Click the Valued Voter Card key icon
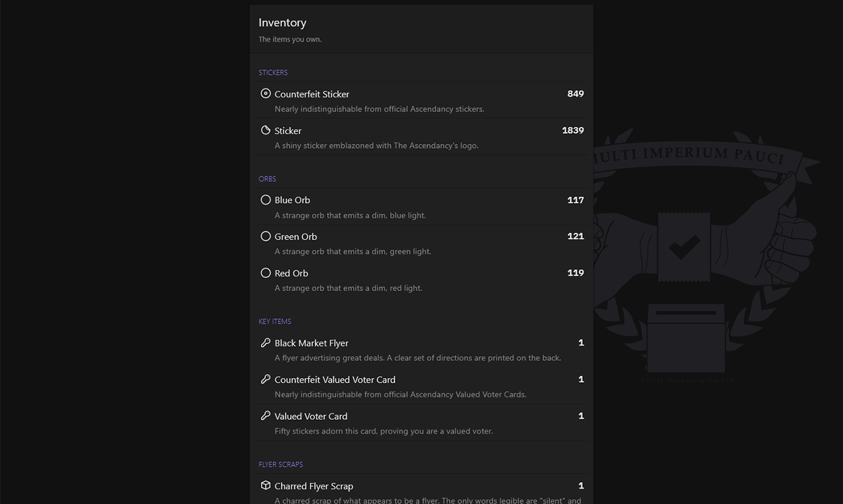843x504 pixels. pos(266,416)
